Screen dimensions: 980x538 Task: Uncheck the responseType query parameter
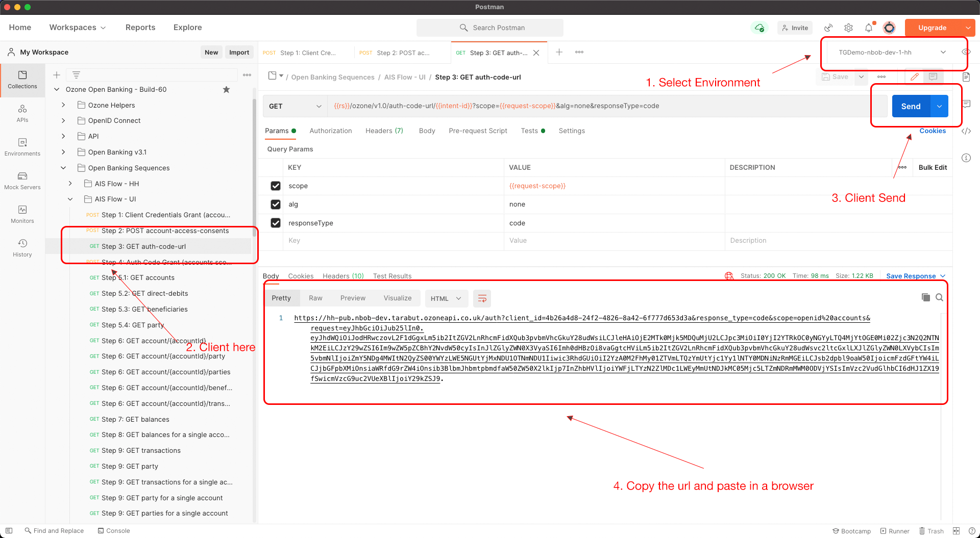click(x=276, y=223)
